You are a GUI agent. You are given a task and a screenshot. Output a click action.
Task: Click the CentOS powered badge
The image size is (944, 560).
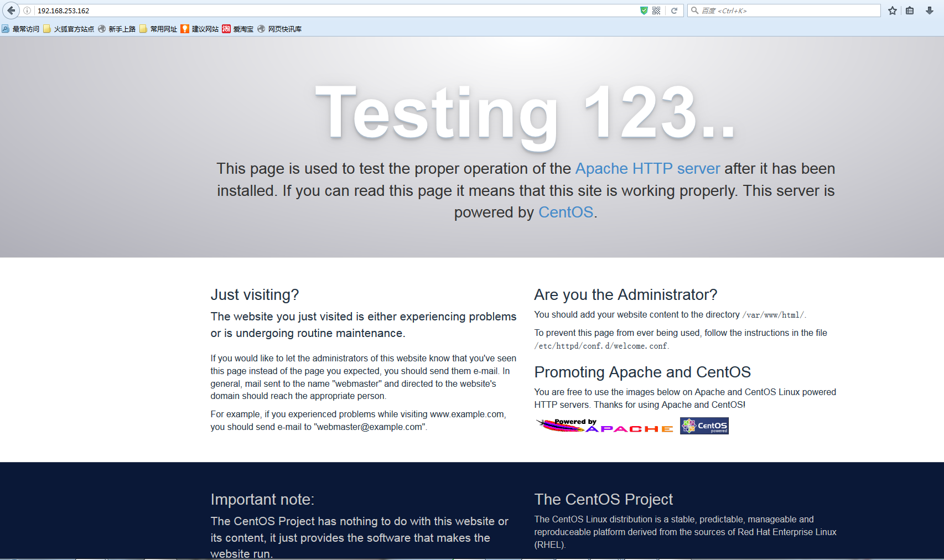704,426
